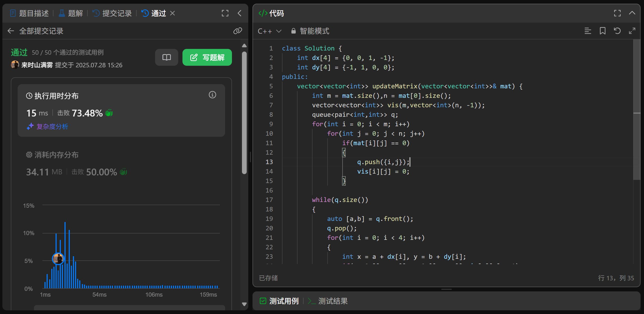Click the left panel scroll-down arrow
The image size is (644, 314).
click(244, 304)
